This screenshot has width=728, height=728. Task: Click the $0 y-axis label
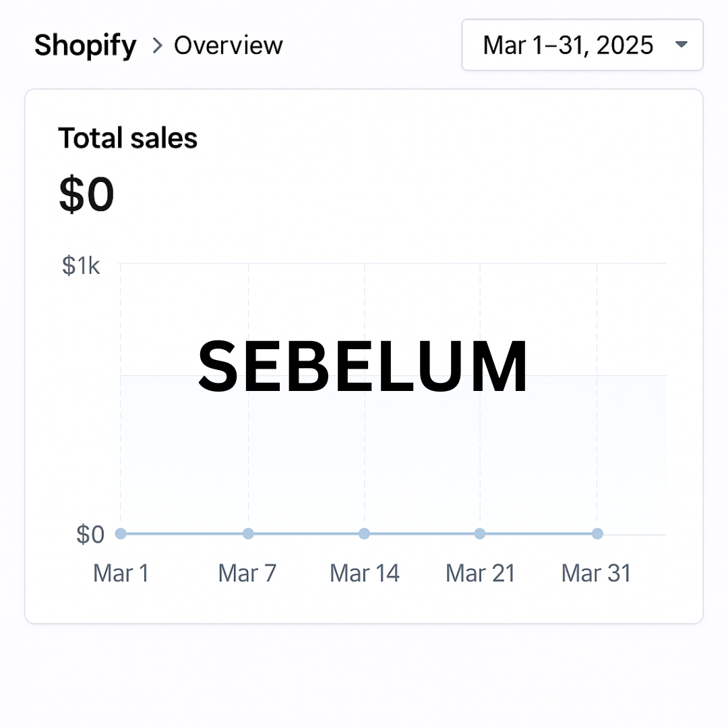[x=90, y=535]
